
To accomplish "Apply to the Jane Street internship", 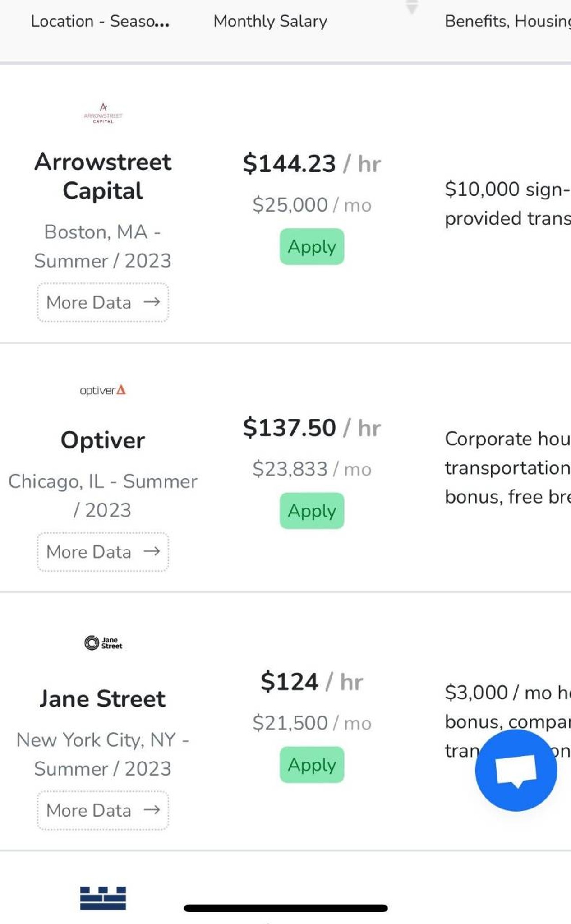I will [311, 765].
